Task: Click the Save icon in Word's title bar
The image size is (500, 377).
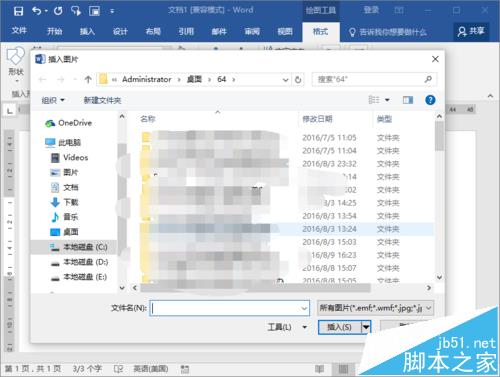Action: pos(18,11)
